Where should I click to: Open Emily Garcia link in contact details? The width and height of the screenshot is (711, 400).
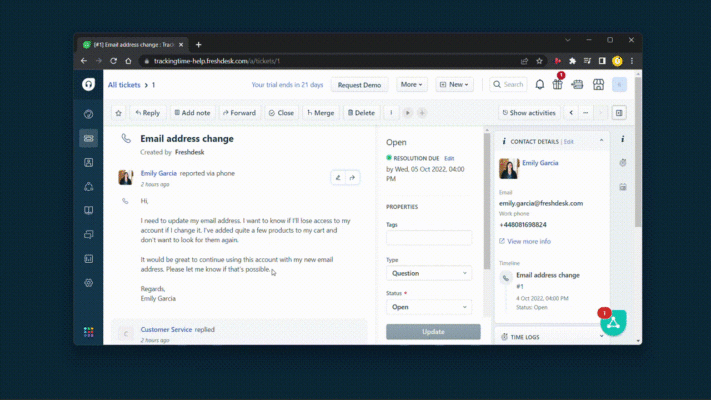[x=540, y=163]
